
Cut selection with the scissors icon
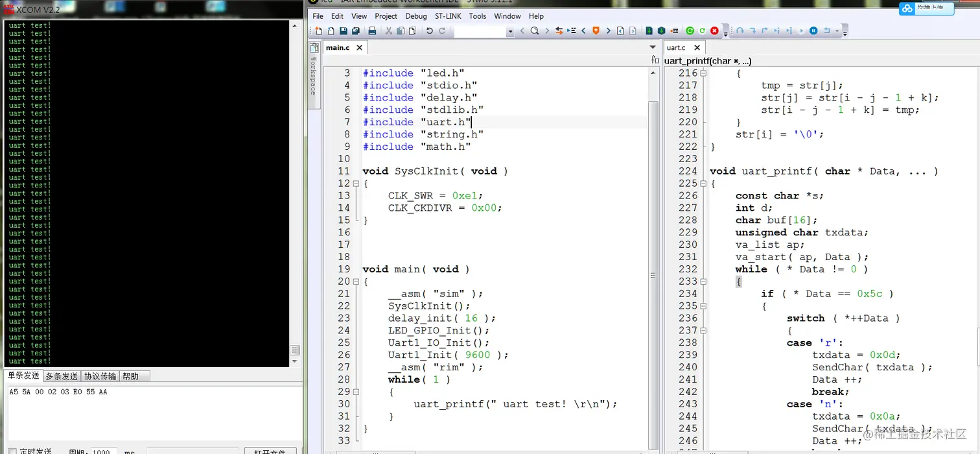389,30
